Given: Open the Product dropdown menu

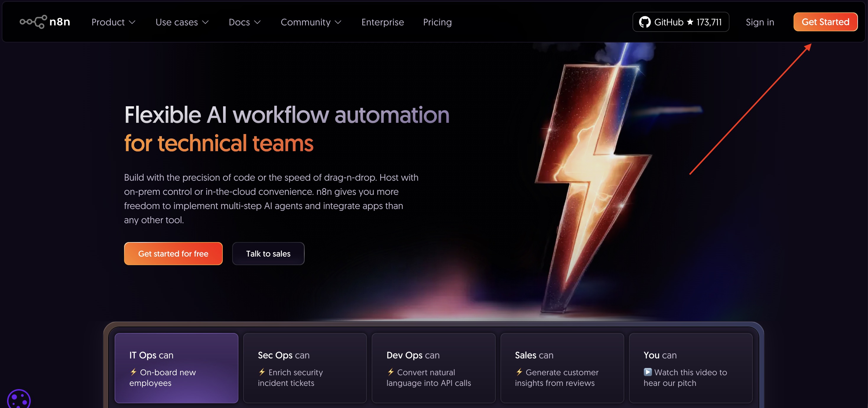Looking at the screenshot, I should coord(113,22).
